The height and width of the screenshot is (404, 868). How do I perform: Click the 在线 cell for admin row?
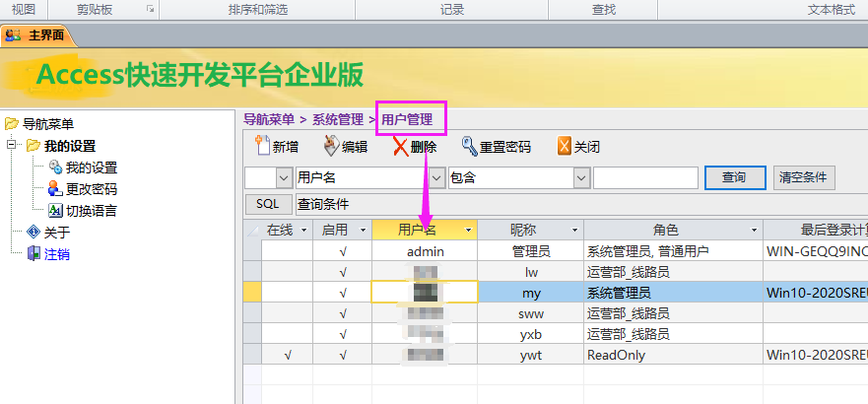click(x=288, y=251)
